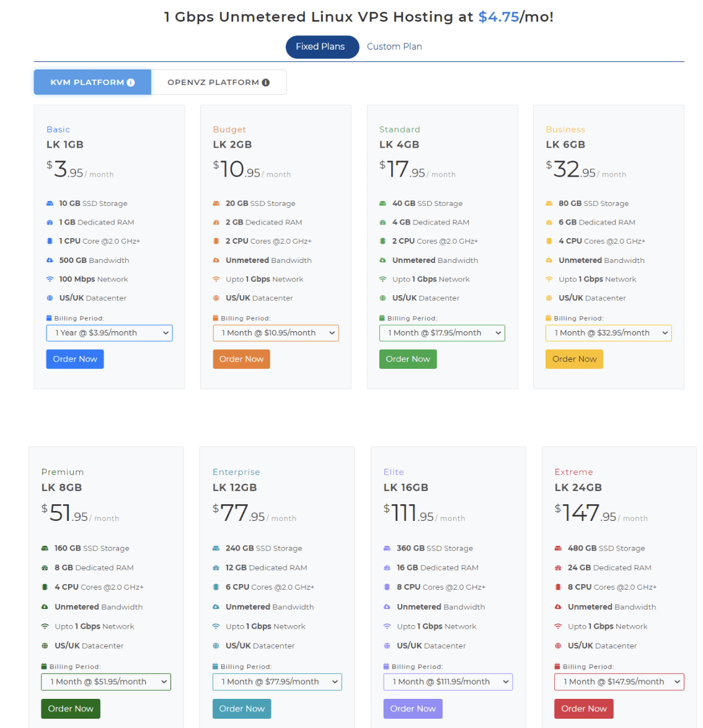Click the info icon on OpenVZ Platform

(x=266, y=82)
